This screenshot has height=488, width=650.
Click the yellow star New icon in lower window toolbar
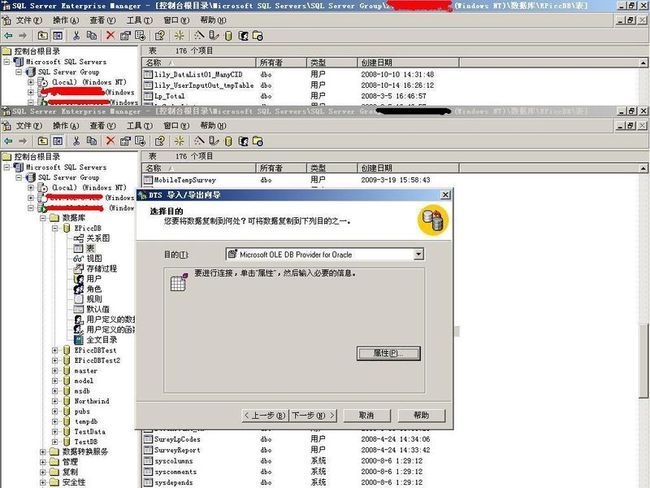click(x=179, y=141)
